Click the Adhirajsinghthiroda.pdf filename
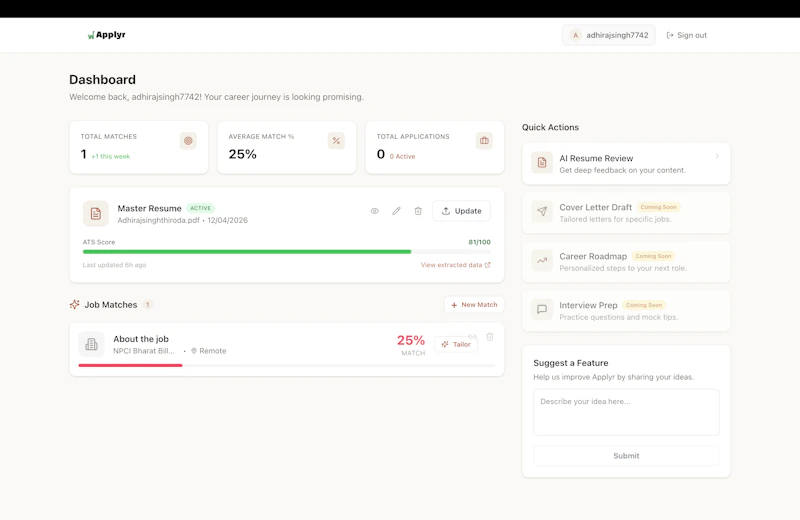This screenshot has height=520, width=800. coord(159,220)
